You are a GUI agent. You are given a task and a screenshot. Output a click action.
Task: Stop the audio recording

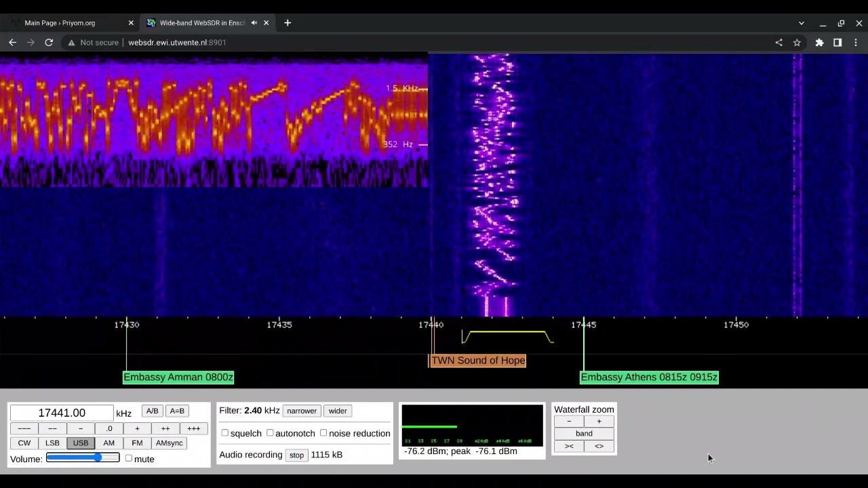[296, 455]
